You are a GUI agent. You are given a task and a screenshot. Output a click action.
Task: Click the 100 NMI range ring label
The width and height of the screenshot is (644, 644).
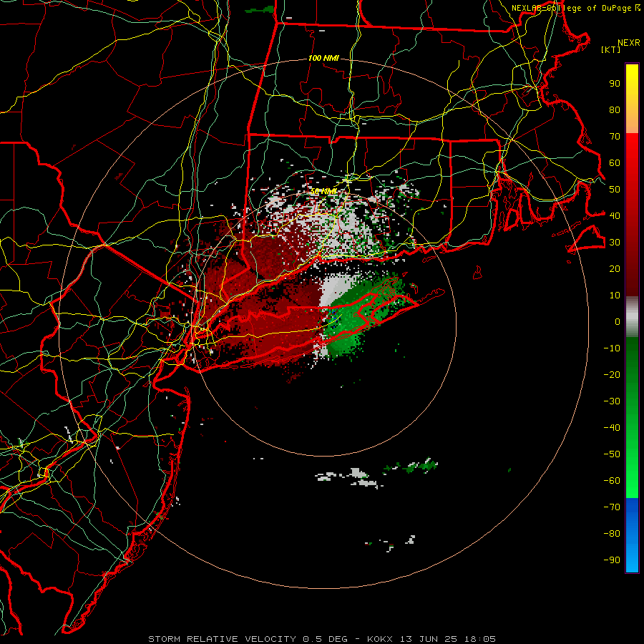click(323, 59)
